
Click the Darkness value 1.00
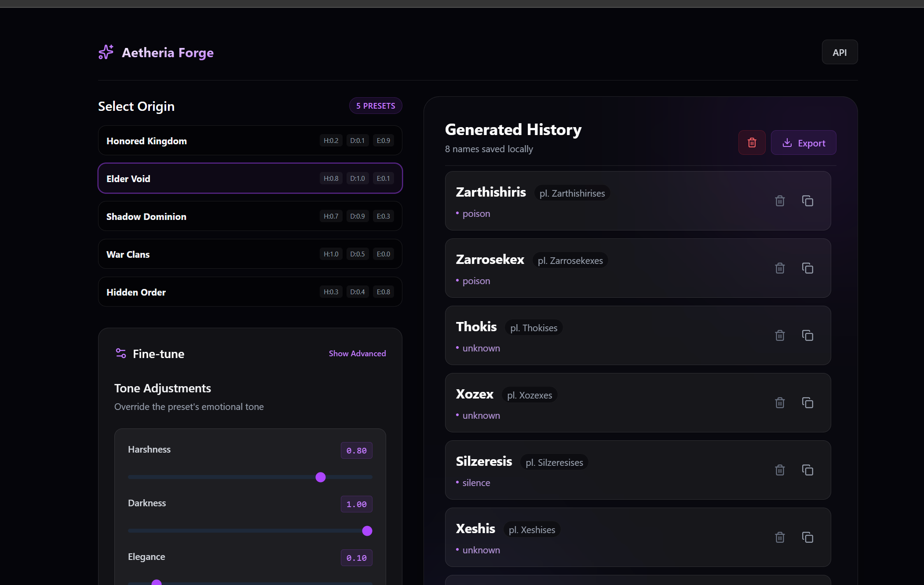tap(357, 504)
